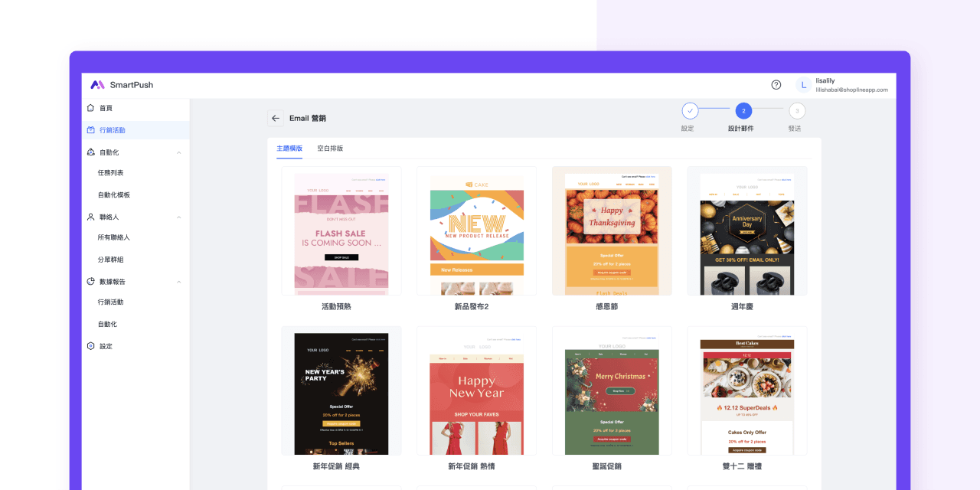The width and height of the screenshot is (980, 490).
Task: Collapse the 聯絡人 menu section
Action: [x=179, y=217]
